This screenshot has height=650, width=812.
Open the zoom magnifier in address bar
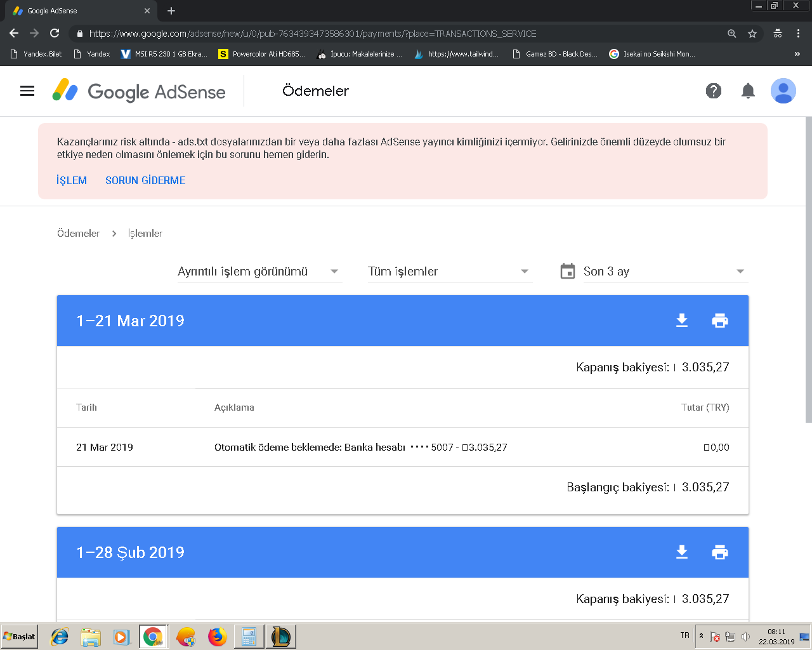coord(732,34)
